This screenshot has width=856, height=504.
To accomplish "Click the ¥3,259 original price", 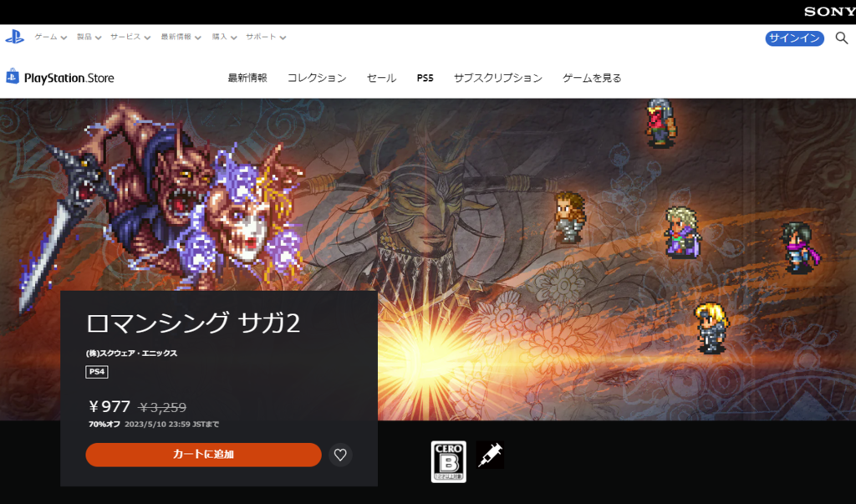I will pos(163,407).
